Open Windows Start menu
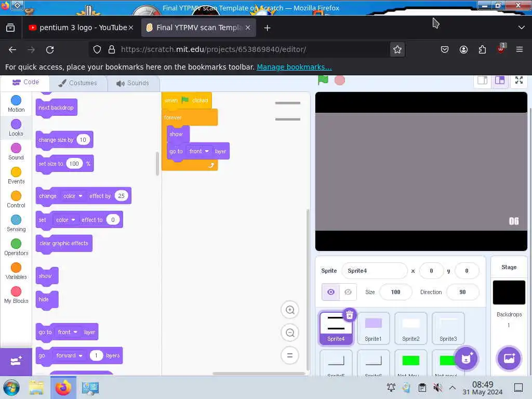Image resolution: width=532 pixels, height=399 pixels. [11, 388]
